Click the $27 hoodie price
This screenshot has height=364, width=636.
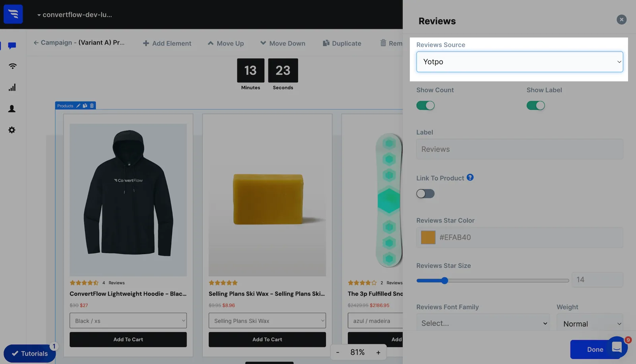click(x=84, y=305)
